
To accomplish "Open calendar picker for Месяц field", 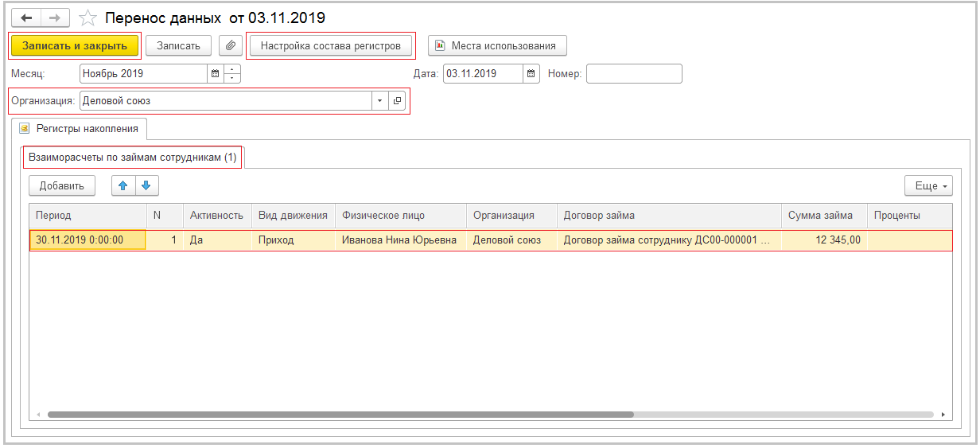I will pos(215,74).
